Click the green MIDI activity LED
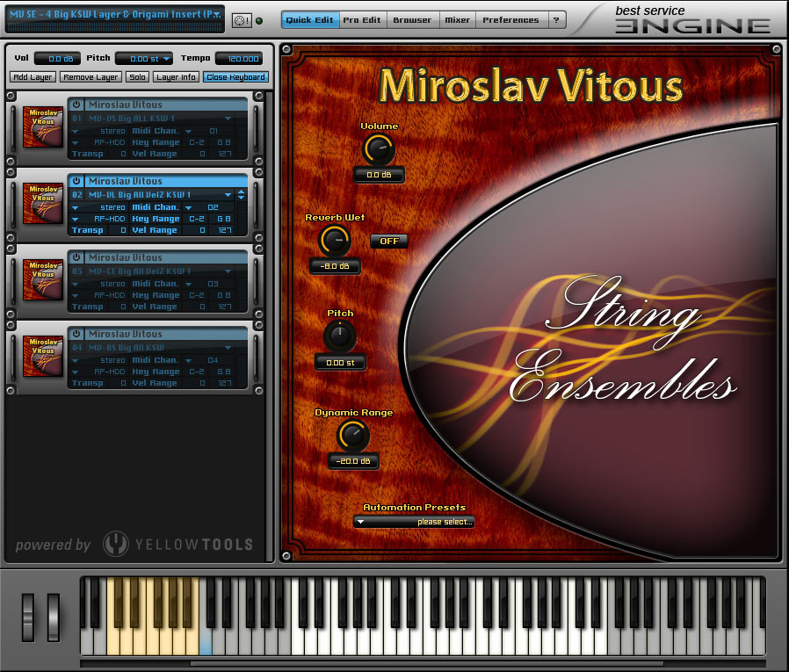Image resolution: width=789 pixels, height=672 pixels. click(x=259, y=21)
